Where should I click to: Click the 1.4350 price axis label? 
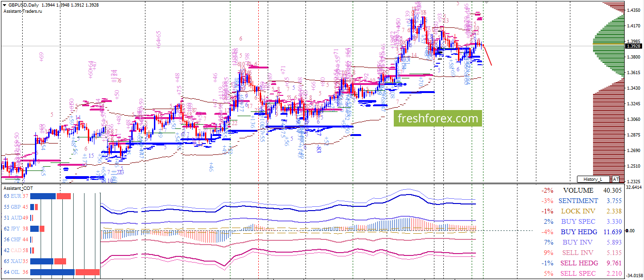[x=634, y=10]
